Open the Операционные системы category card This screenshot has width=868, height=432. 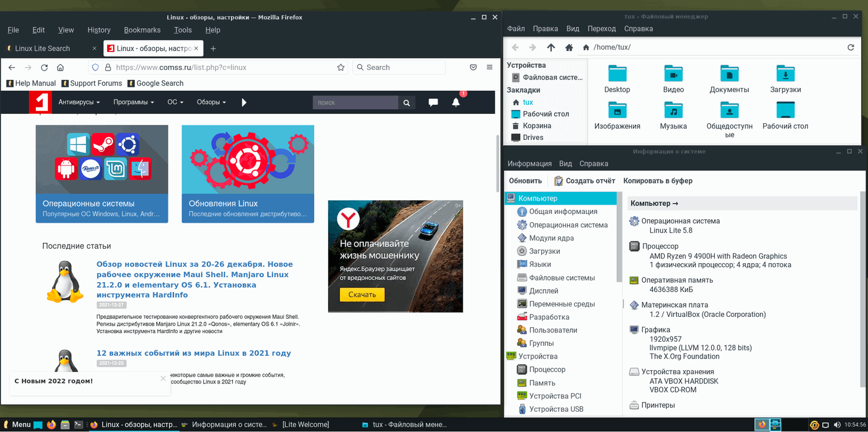click(102, 174)
